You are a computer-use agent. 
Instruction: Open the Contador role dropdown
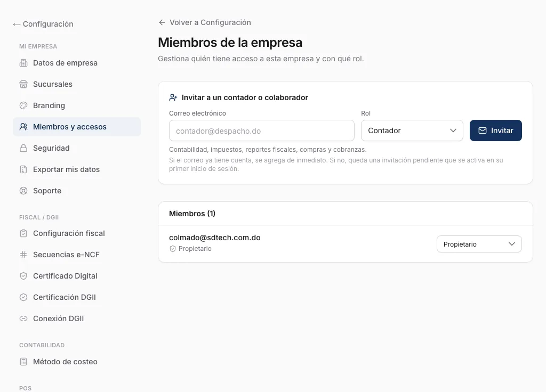pyautogui.click(x=412, y=130)
